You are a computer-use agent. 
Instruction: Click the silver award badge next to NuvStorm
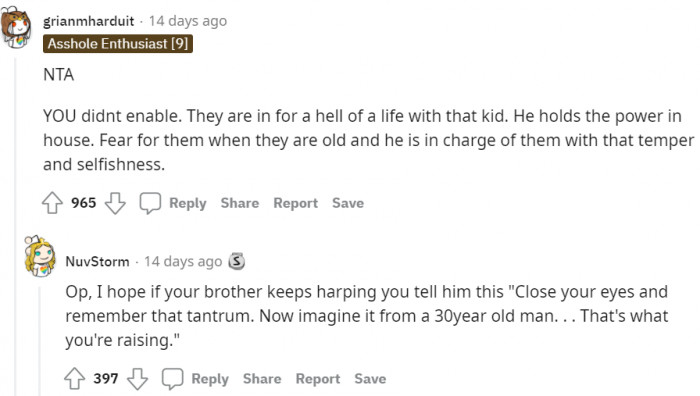pyautogui.click(x=237, y=261)
